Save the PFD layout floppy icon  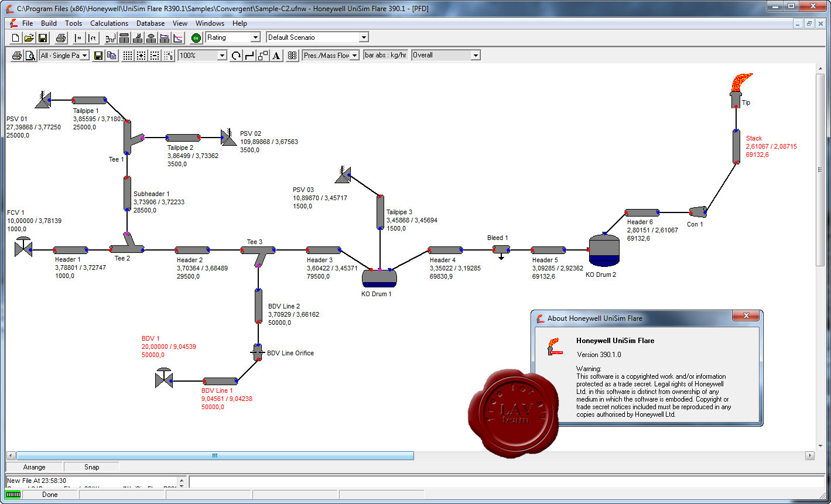tap(98, 56)
